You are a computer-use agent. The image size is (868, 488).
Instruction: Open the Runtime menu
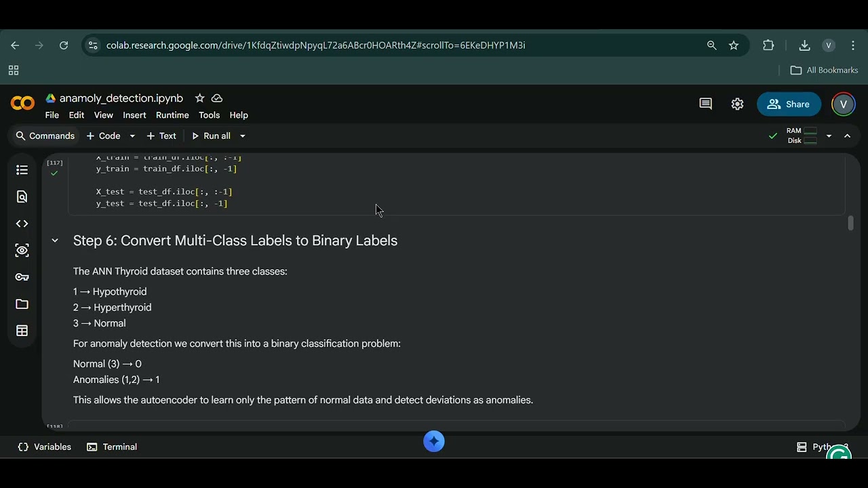pos(172,115)
